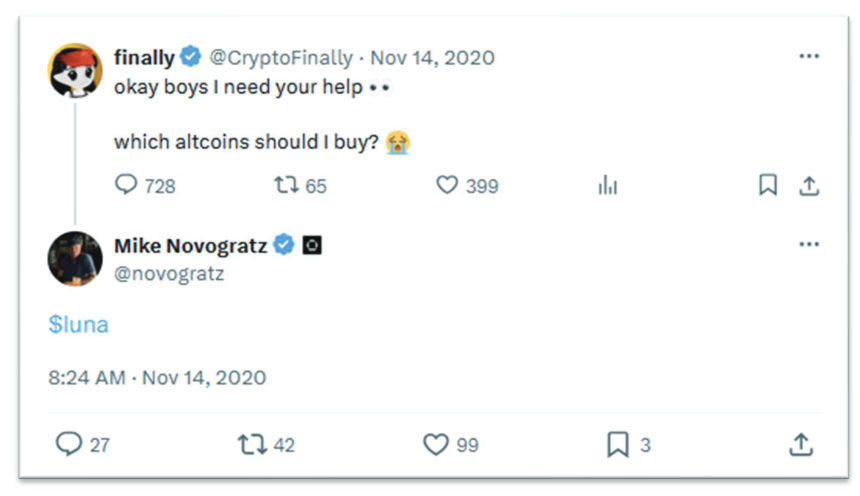The image size is (860, 496).
Task: Reply to the CryptoFinally tweet
Action: 127,185
